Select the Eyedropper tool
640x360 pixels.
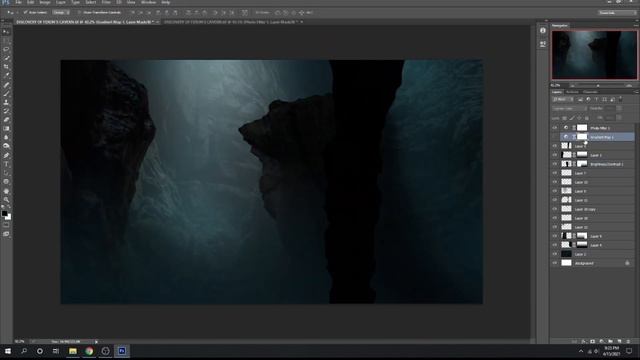pos(6,76)
